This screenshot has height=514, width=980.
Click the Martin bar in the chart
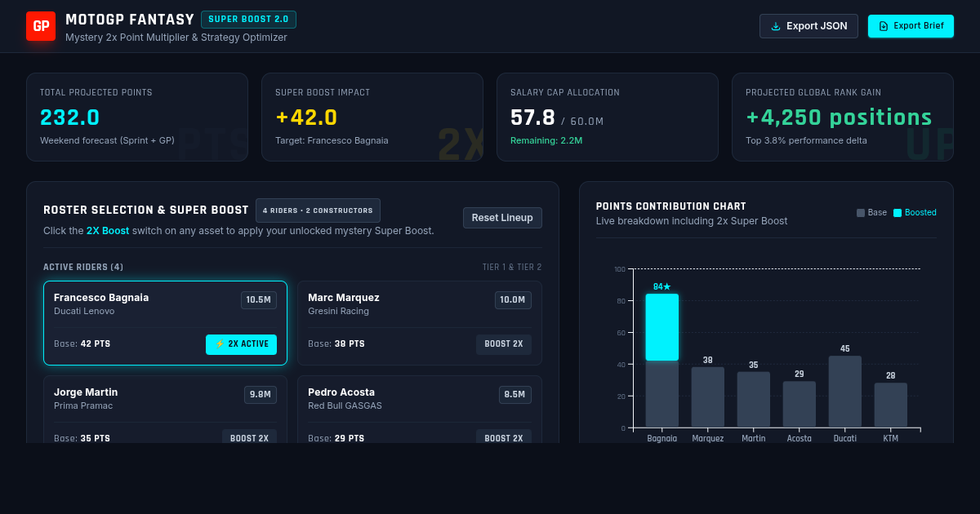(754, 399)
